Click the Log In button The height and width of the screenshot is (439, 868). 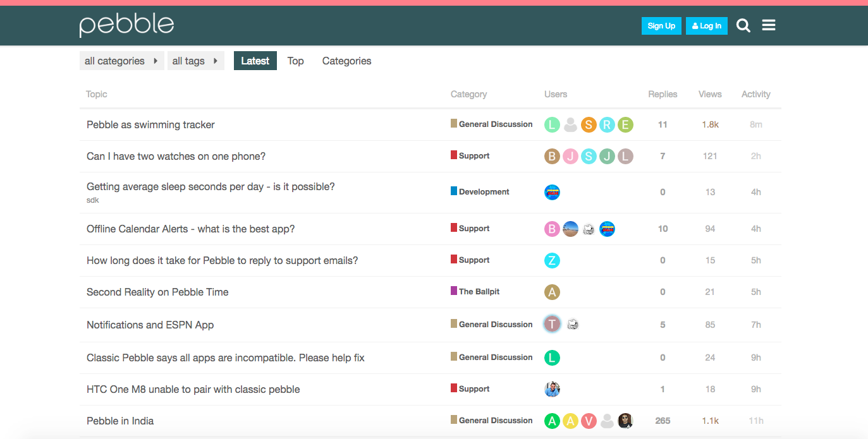point(707,26)
